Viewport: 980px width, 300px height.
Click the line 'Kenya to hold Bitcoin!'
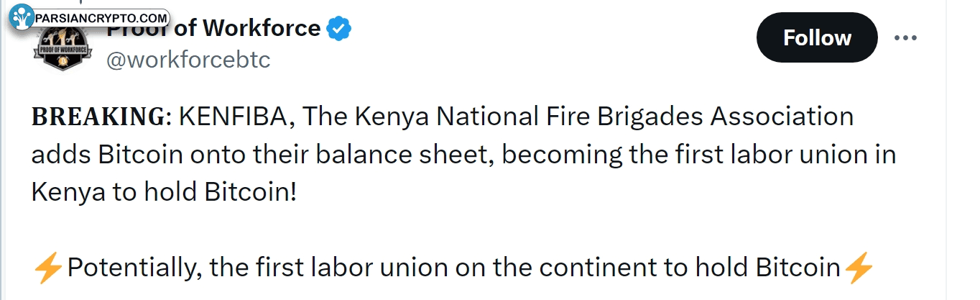click(164, 193)
